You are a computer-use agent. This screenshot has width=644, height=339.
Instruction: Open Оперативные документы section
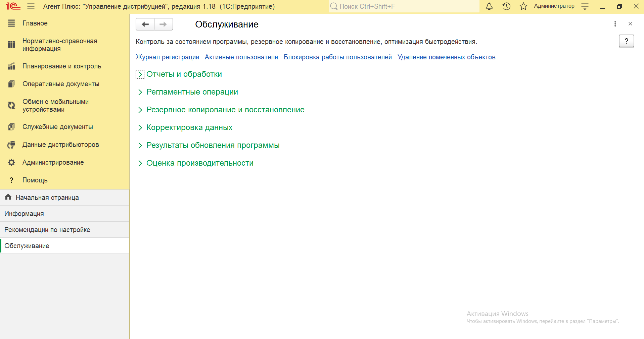click(61, 84)
